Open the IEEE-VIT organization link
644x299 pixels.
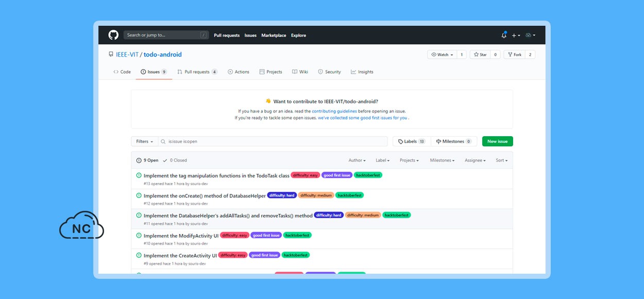(127, 55)
